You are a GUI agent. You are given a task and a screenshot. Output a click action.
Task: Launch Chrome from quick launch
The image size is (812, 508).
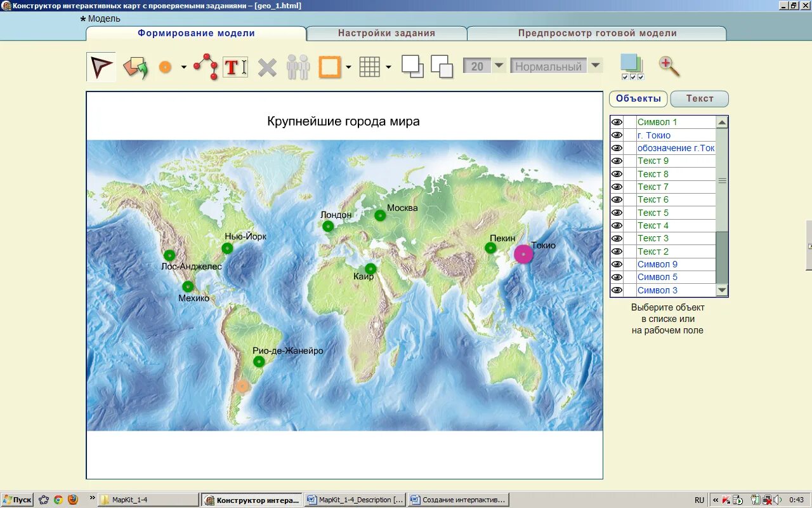[x=58, y=500]
